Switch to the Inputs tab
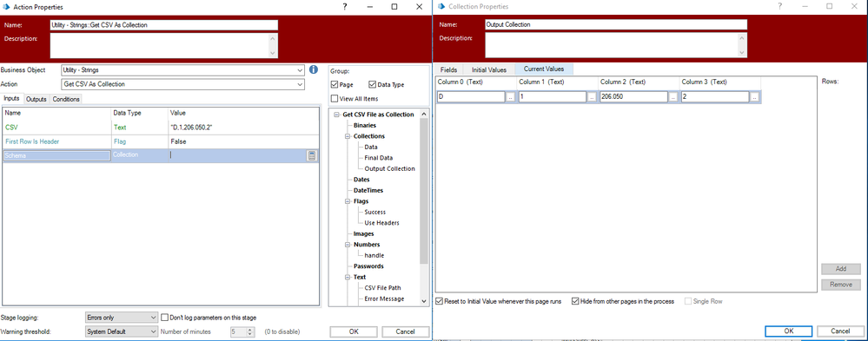 (12, 98)
